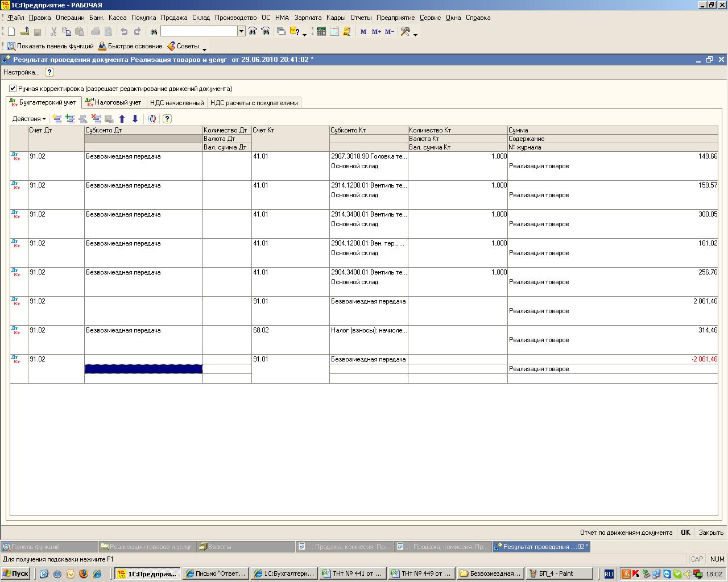
Task: Open the calendar icon in toolbar
Action: click(x=334, y=32)
